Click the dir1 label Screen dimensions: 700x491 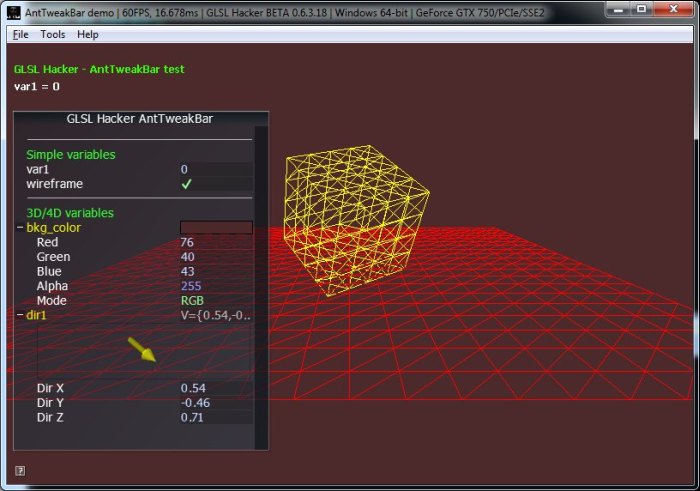pyautogui.click(x=36, y=315)
